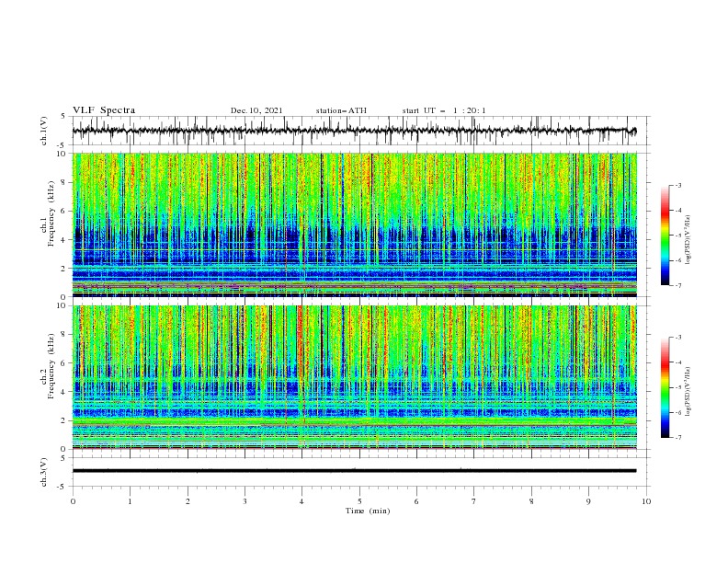The width and height of the screenshot is (728, 563).
Task: Click the ch.3 flat waveform trace
Action: click(354, 471)
